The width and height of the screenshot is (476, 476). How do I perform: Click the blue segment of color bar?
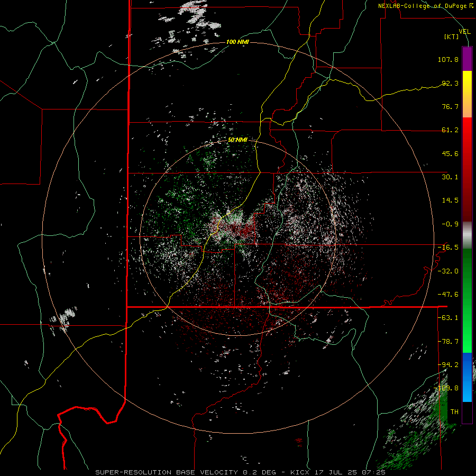click(x=467, y=377)
